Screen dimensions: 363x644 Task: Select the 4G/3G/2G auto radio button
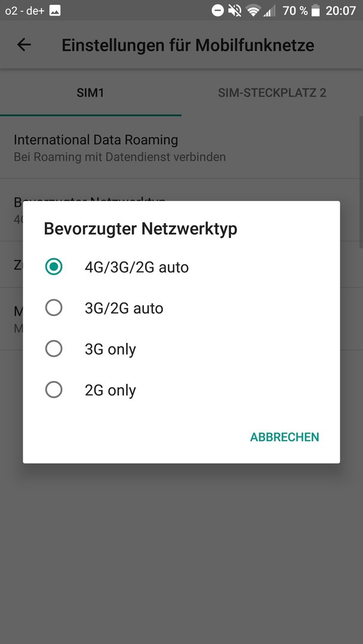coord(54,267)
